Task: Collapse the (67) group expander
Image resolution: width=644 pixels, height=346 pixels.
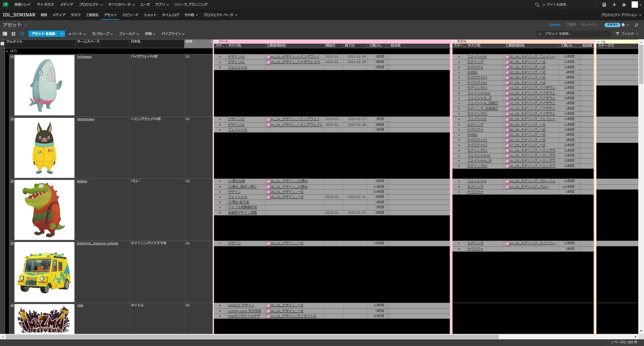Action: click(7, 51)
